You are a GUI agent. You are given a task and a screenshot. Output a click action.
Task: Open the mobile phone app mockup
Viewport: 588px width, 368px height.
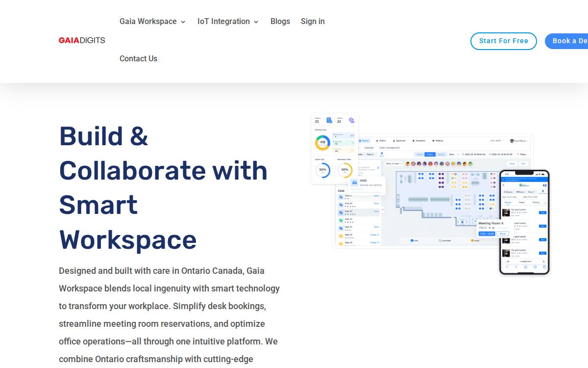tap(524, 222)
